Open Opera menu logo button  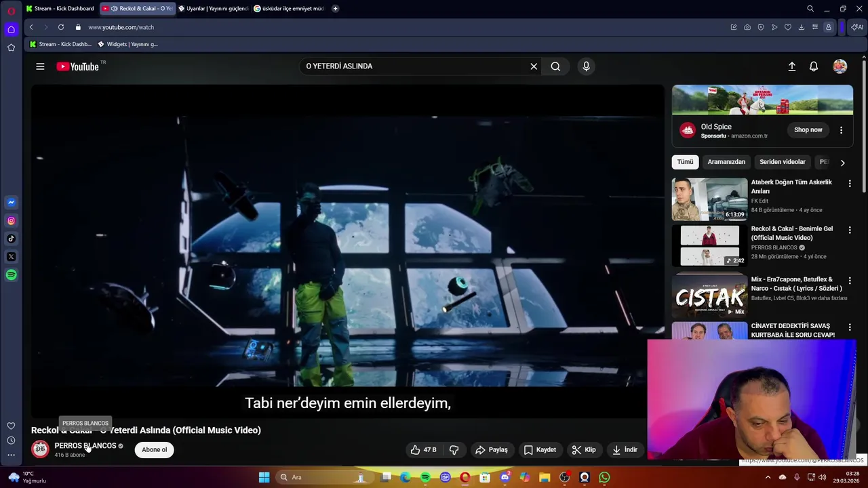click(x=11, y=10)
